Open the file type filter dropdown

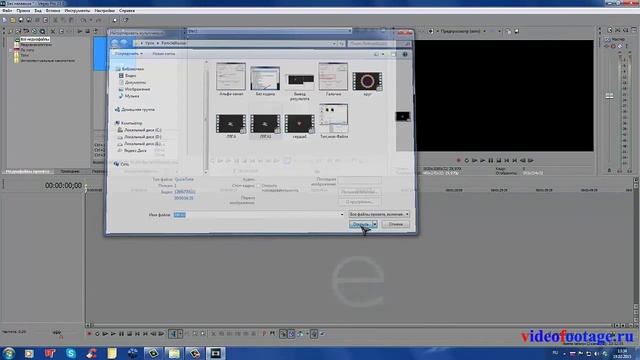379,214
